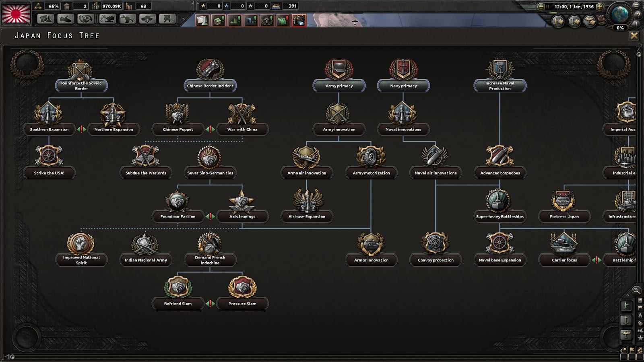
Task: Select the Subdue the Warlords focus icon
Action: (x=145, y=156)
